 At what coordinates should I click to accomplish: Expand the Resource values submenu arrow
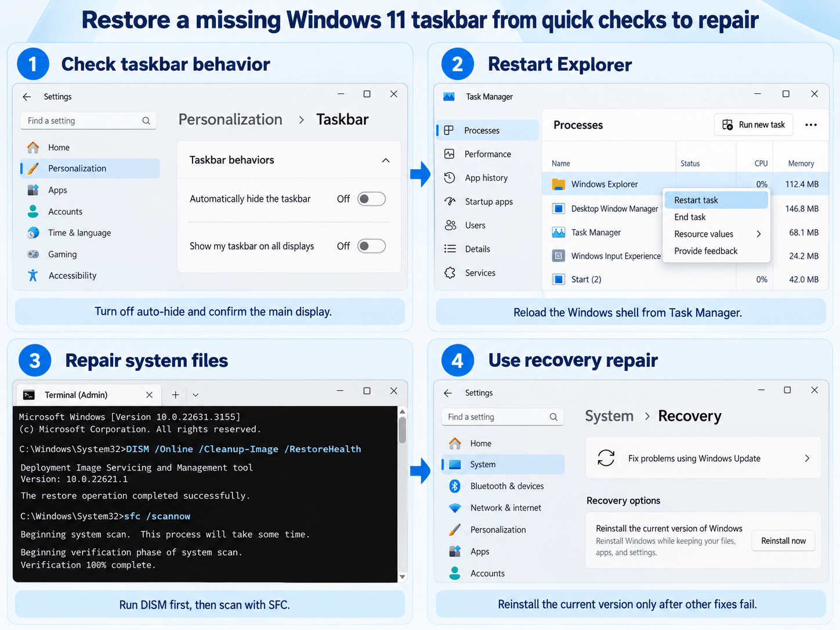click(758, 234)
